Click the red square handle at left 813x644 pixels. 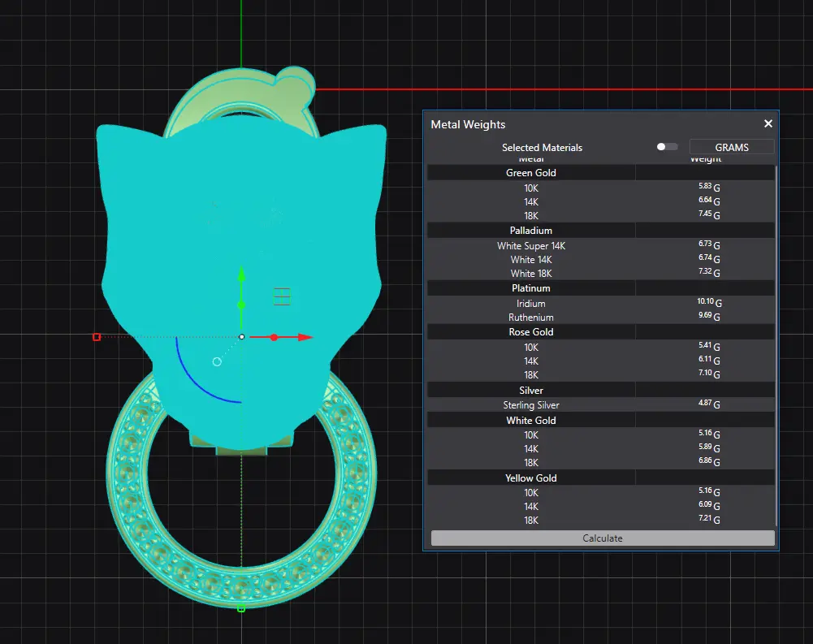click(x=97, y=337)
